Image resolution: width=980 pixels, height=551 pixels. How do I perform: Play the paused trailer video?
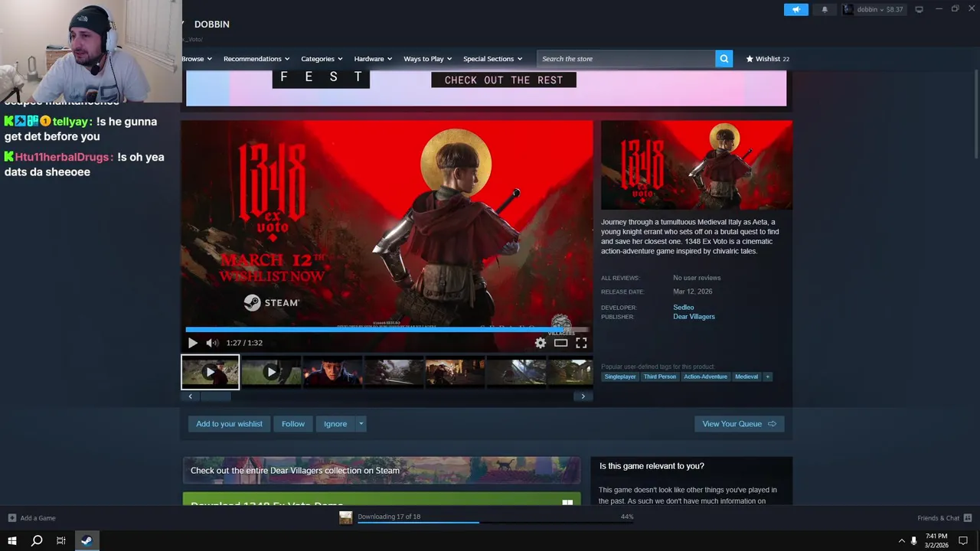pos(192,343)
